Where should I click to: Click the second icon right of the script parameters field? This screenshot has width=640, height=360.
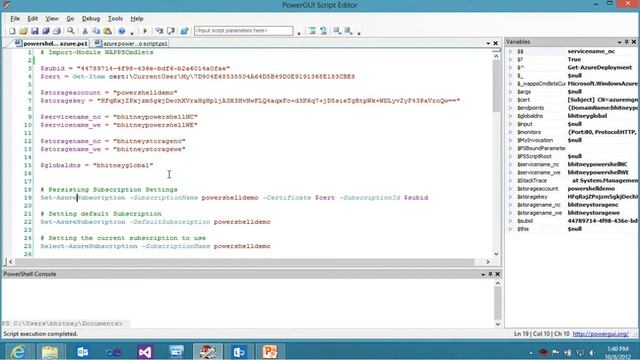coord(323,31)
